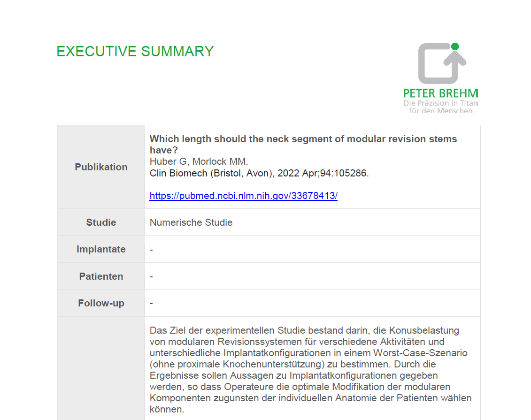Open the PubMed link for the publication
Screen dimensions: 531x420
244,196
